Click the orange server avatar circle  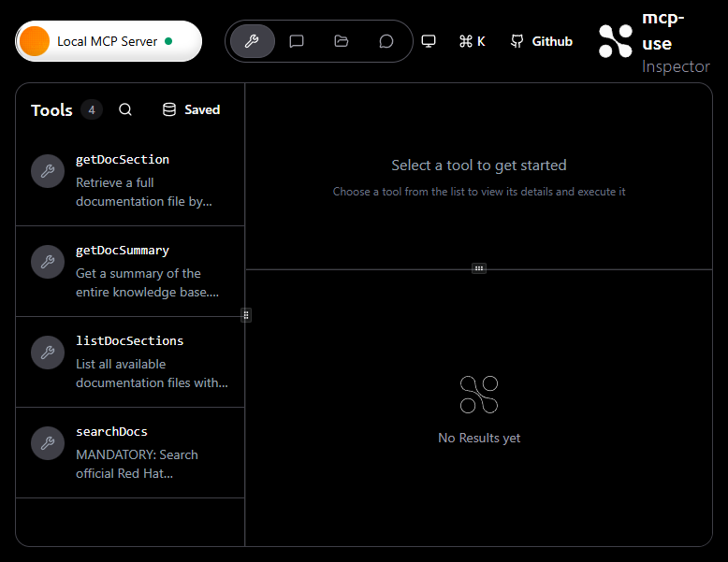[x=35, y=41]
